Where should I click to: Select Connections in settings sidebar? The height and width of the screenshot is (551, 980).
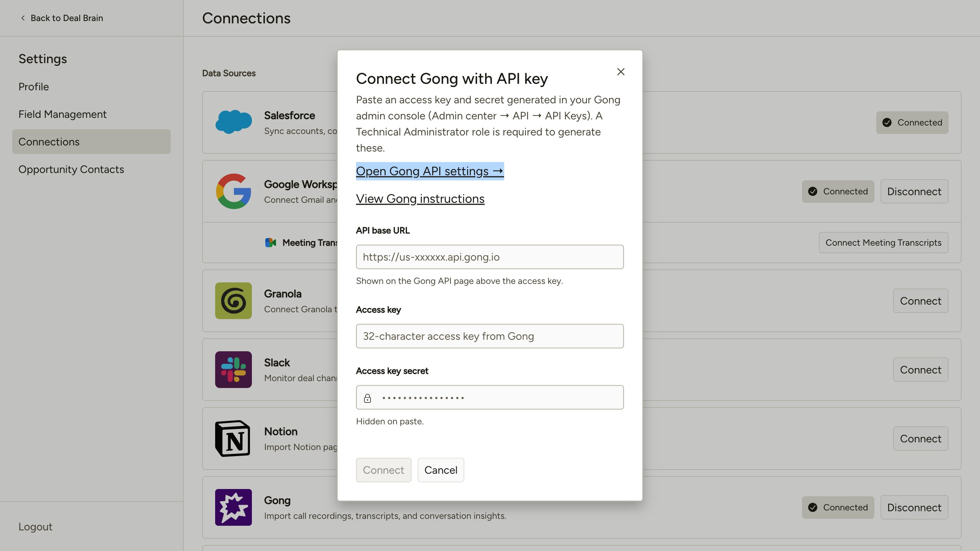[91, 142]
